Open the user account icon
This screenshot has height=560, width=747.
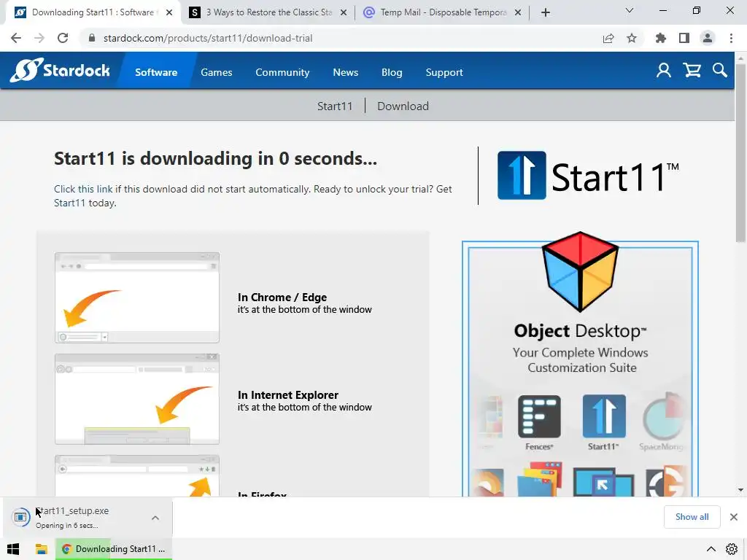pos(663,71)
